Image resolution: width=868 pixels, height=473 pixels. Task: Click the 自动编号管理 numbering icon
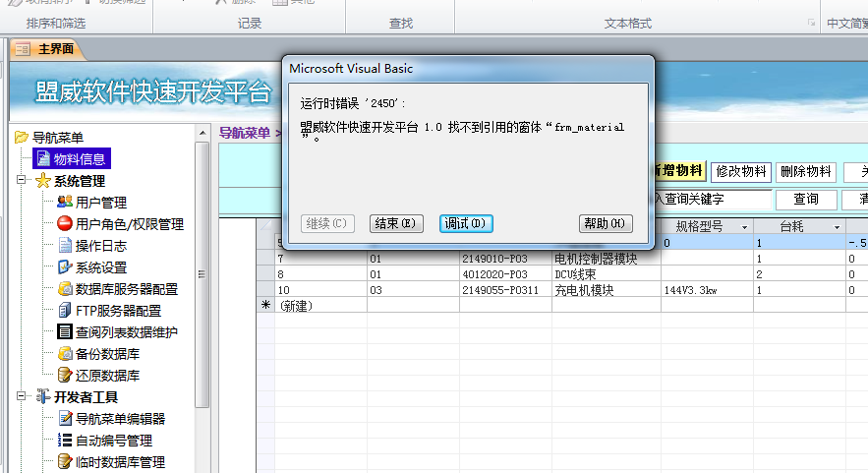pos(65,440)
